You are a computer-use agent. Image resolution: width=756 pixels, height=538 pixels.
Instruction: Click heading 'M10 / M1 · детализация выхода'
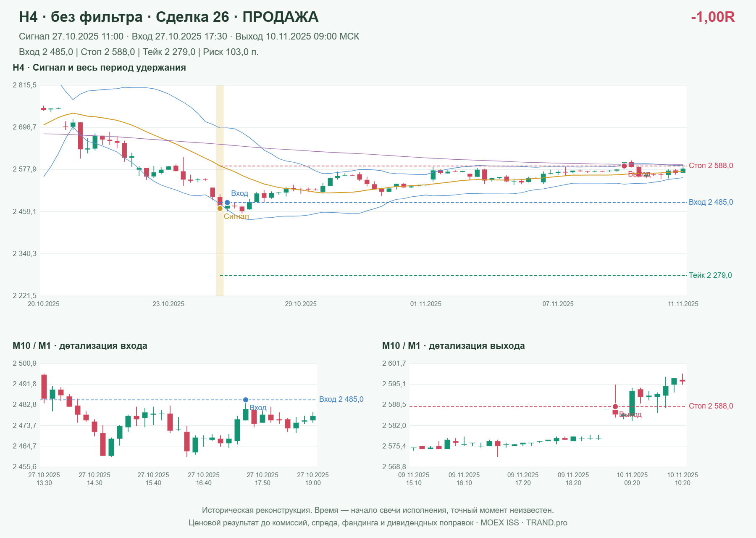click(453, 346)
